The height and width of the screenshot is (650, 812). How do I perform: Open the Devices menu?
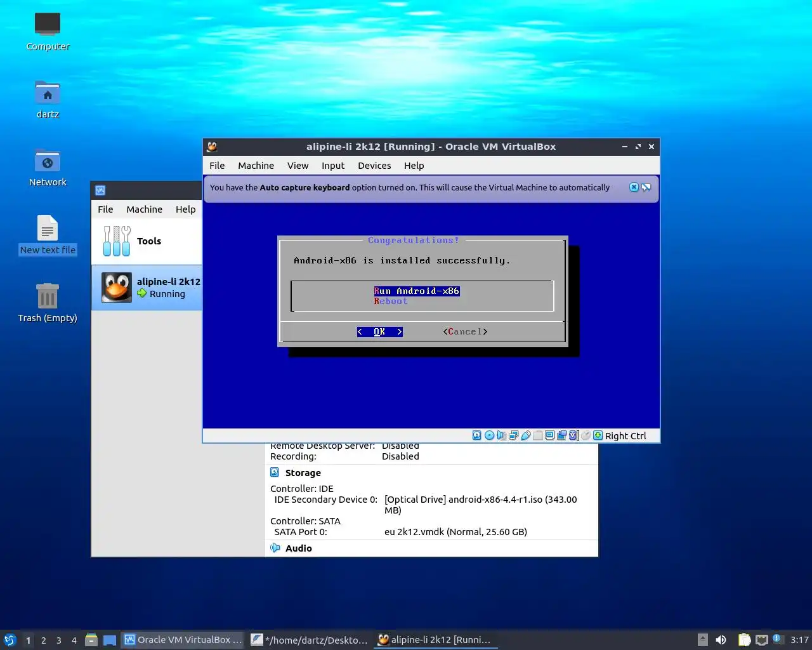(374, 166)
